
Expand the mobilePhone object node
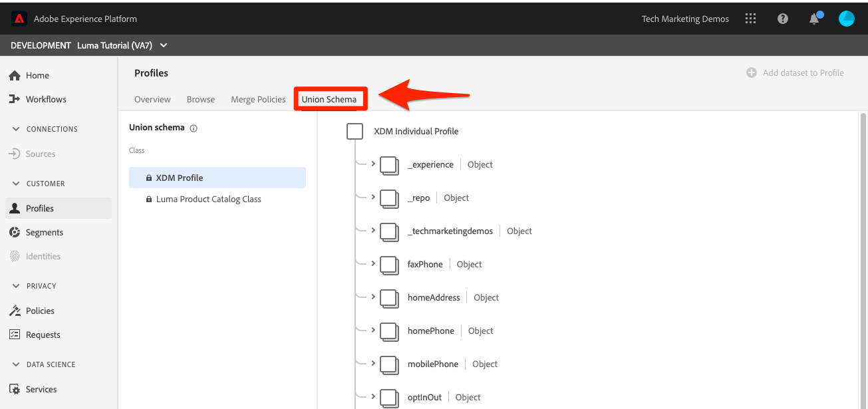point(373,363)
